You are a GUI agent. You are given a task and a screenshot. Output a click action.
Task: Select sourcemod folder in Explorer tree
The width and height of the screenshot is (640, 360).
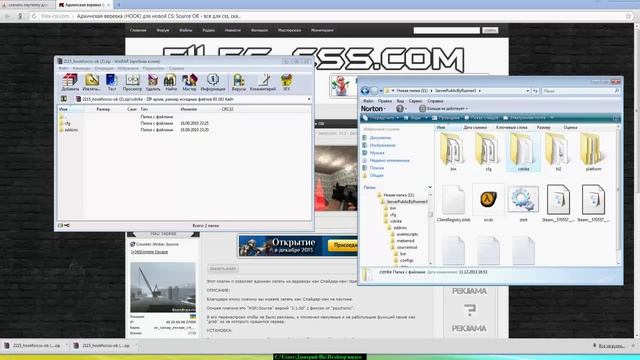407,247
